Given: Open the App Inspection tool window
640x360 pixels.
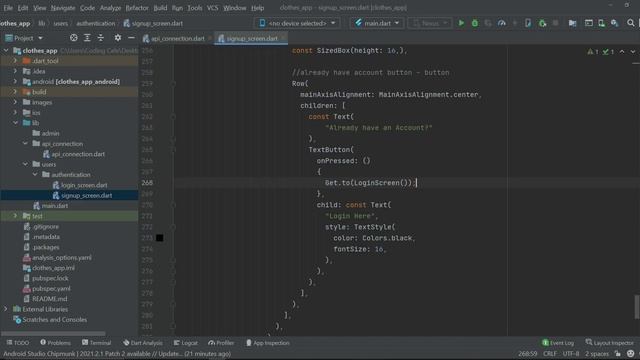Looking at the screenshot, I should click(x=267, y=343).
